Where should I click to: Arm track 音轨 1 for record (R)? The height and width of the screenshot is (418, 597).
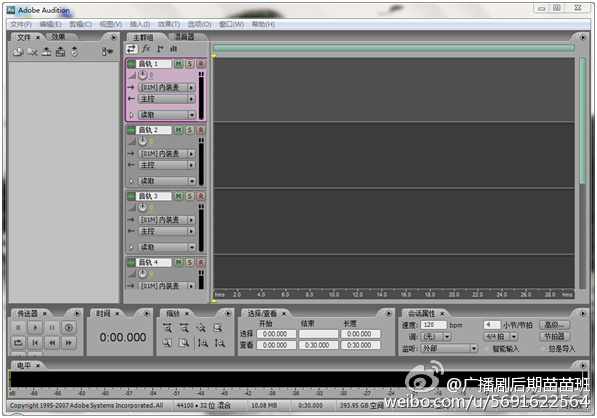coord(201,64)
